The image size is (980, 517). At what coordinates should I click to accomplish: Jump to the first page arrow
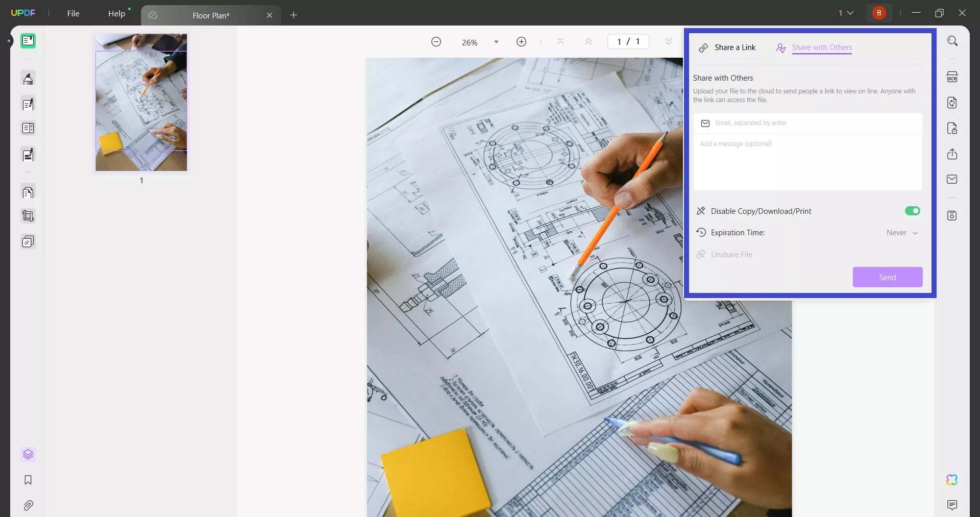560,42
